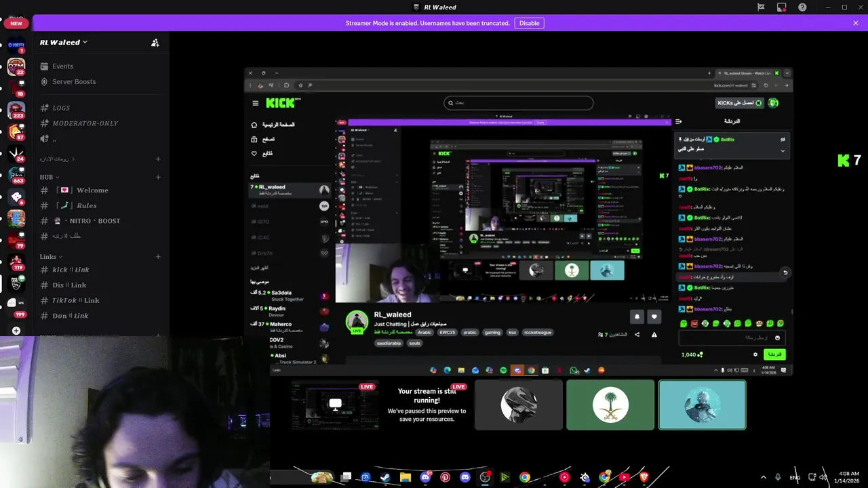Click the saudiarabia tag under stream title

[x=389, y=343]
